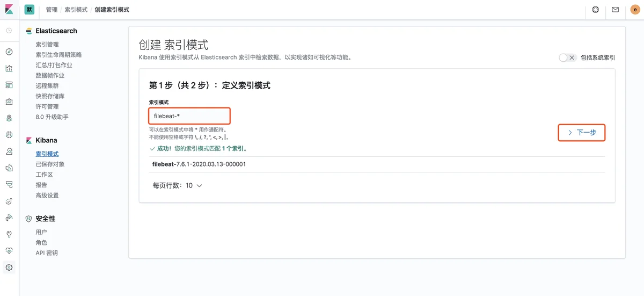Select 工作区 menu item

44,175
